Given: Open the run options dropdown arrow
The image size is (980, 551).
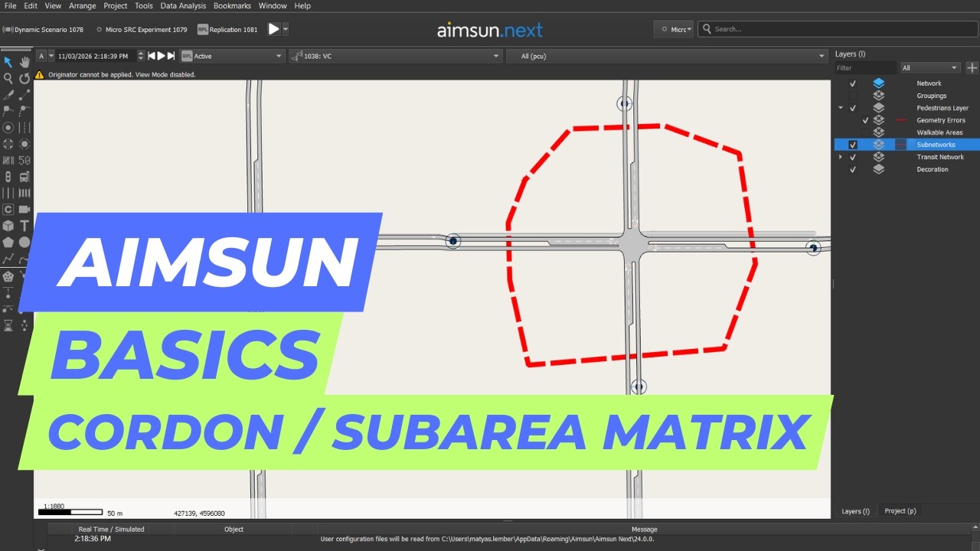Looking at the screenshot, I should click(286, 29).
